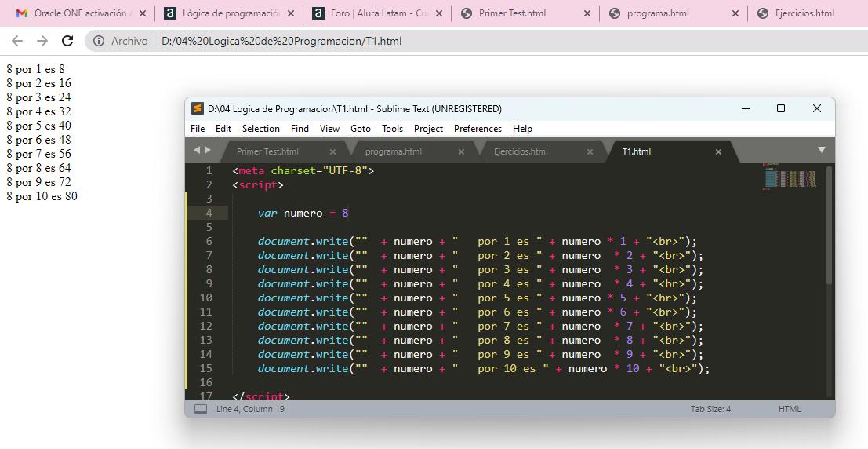Image resolution: width=868 pixels, height=449 pixels.
Task: Open the tab list dropdown arrow in Sublime
Action: 822,150
